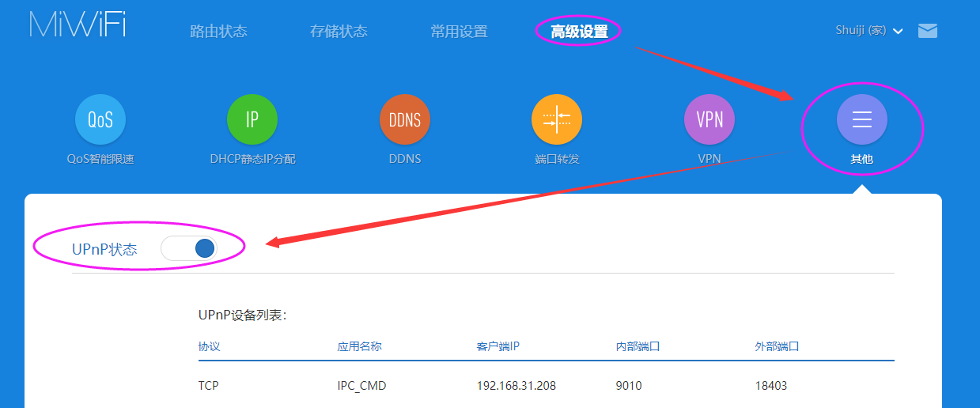Click the client IP 192.168.31.208
The image size is (980, 408).
pyautogui.click(x=516, y=386)
